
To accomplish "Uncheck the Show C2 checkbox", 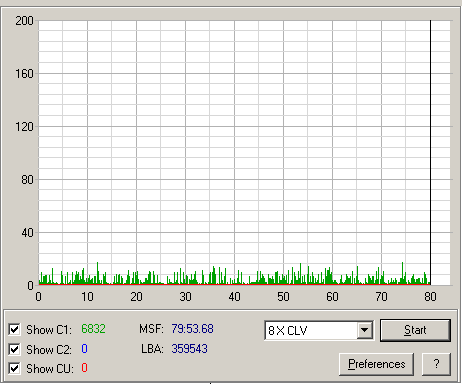I will (14, 349).
